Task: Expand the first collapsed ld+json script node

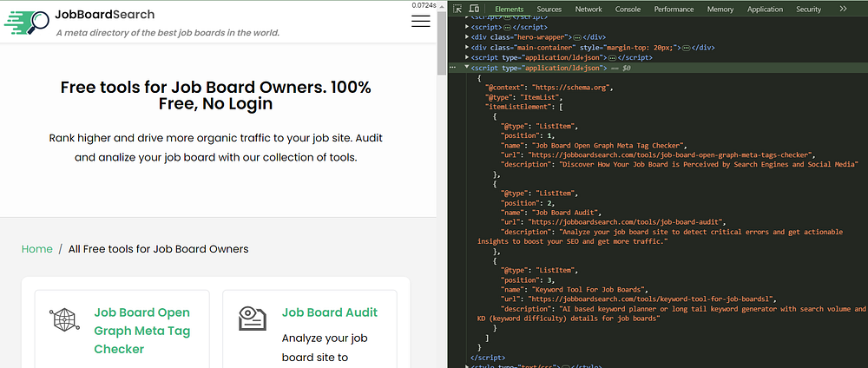Action: [468, 57]
